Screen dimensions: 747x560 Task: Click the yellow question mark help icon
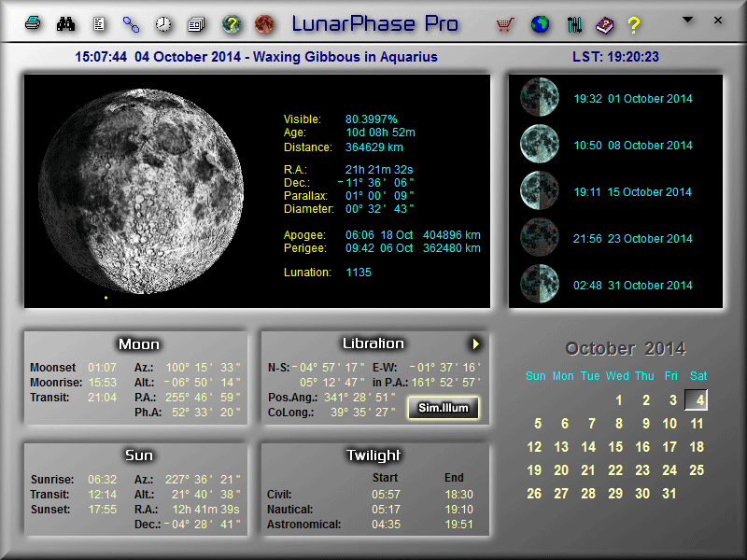[x=634, y=25]
